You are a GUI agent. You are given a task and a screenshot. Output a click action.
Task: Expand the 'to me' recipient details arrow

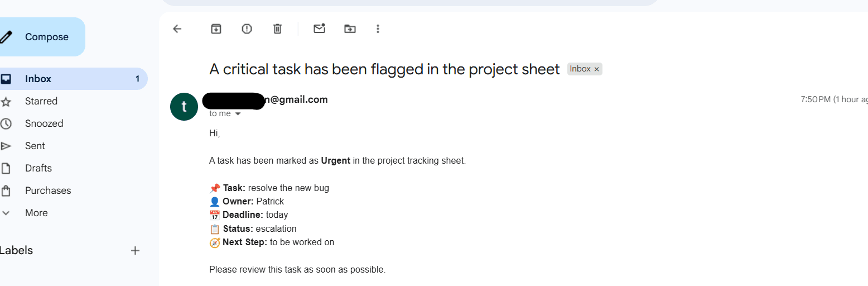238,114
